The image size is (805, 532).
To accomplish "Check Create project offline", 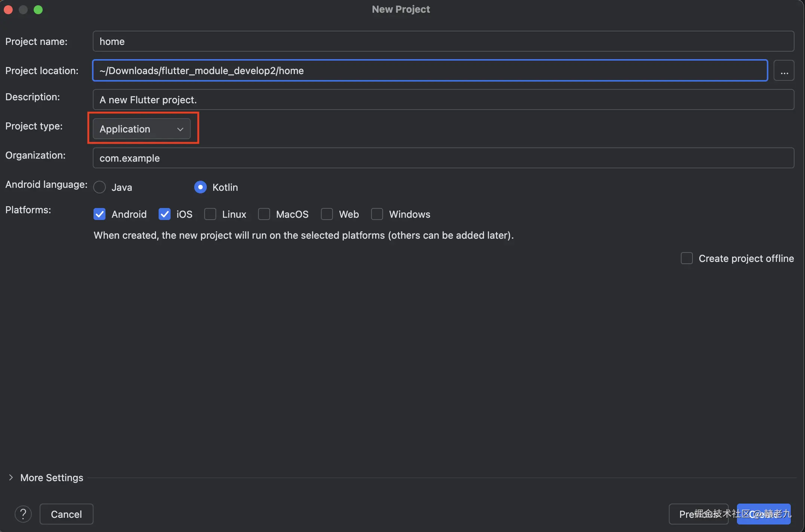I will (687, 258).
